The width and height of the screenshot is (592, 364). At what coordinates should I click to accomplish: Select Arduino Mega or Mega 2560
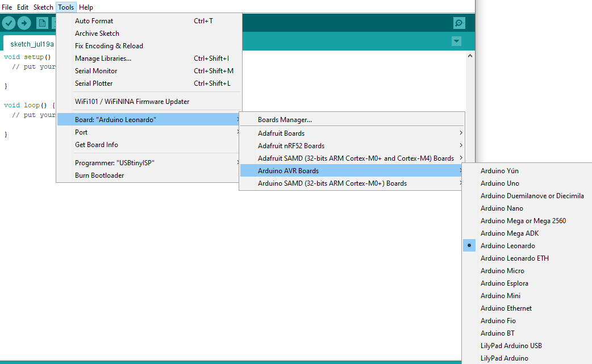coord(523,220)
